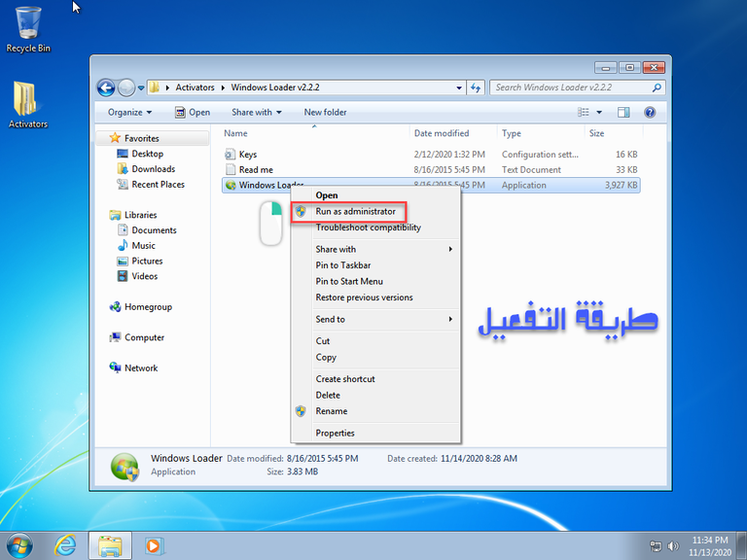This screenshot has height=560, width=747.
Task: Click the Open toolbar button
Action: coord(193,113)
